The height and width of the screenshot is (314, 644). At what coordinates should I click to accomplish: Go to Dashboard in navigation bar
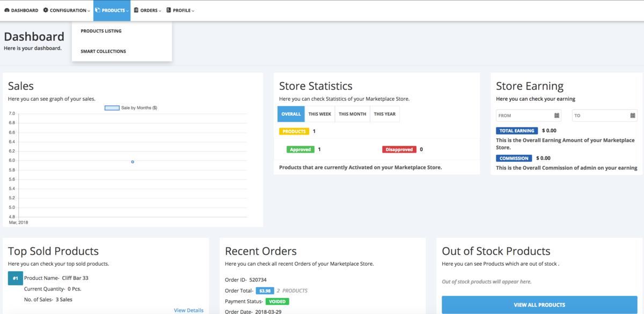(21, 10)
